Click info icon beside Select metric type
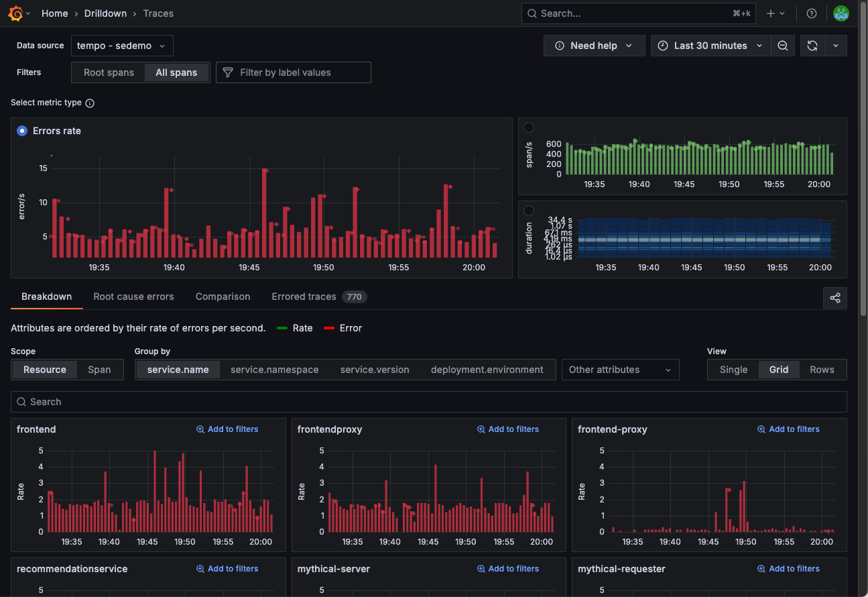The image size is (868, 597). pos(90,103)
